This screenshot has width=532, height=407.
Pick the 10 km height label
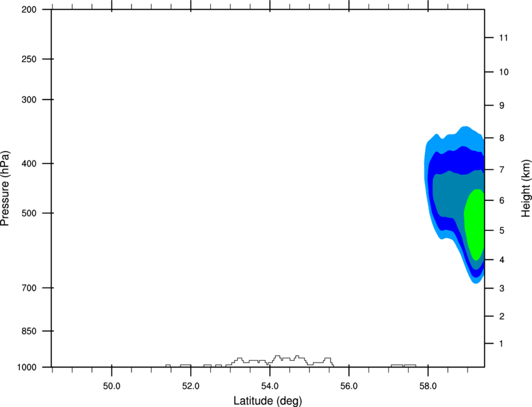click(504, 72)
